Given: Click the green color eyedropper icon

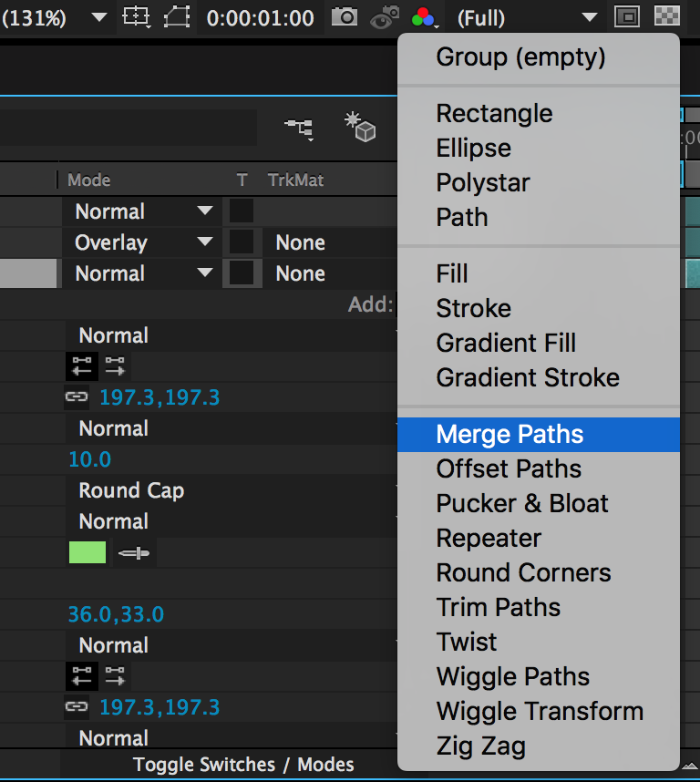Looking at the screenshot, I should coord(134,552).
